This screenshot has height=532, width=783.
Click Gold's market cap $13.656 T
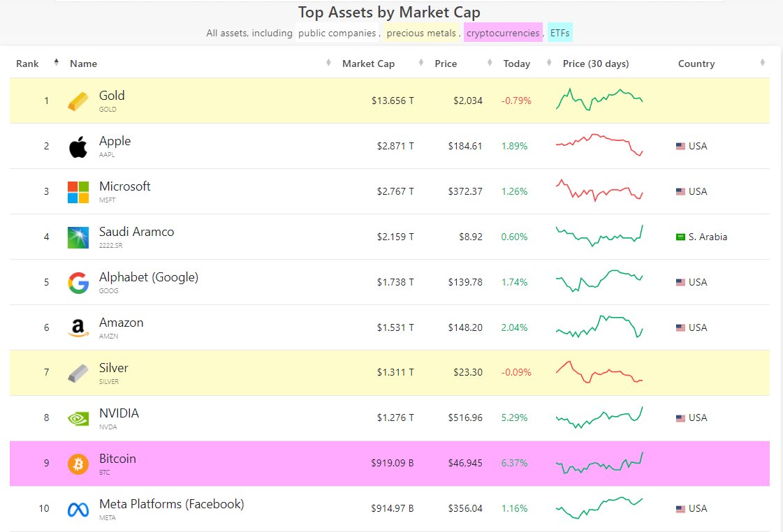[x=393, y=101]
